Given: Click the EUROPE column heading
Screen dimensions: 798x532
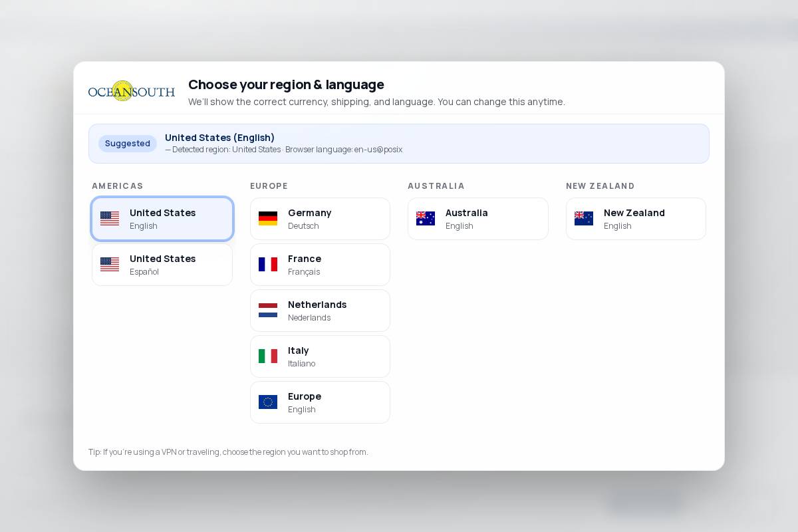Looking at the screenshot, I should tap(269, 186).
